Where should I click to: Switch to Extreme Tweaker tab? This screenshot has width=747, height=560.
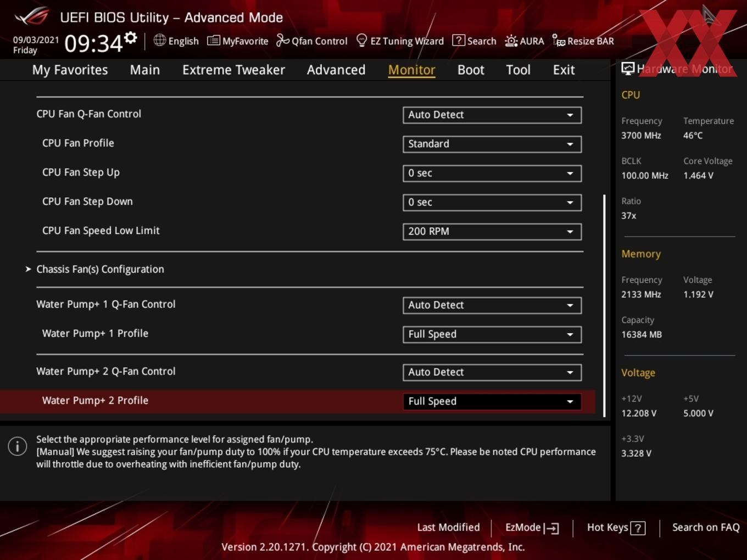click(x=233, y=70)
